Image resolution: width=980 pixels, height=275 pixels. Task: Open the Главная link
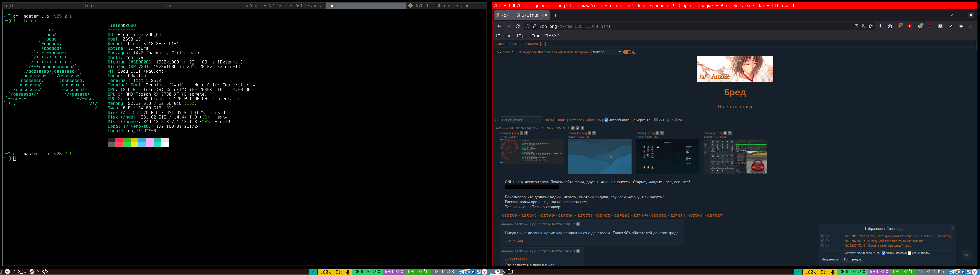pyautogui.click(x=501, y=44)
